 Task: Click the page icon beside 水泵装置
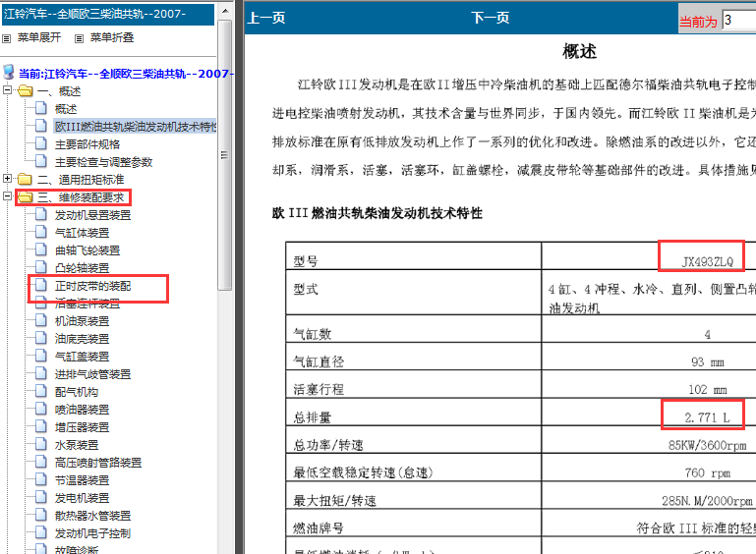pos(41,445)
